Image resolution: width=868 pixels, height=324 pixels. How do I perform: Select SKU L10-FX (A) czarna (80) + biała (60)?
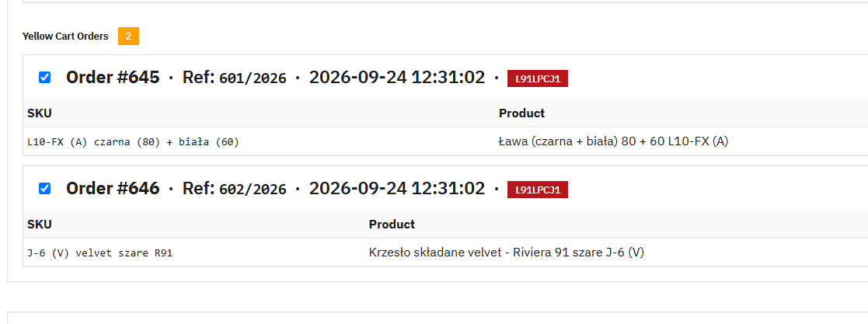tap(134, 141)
